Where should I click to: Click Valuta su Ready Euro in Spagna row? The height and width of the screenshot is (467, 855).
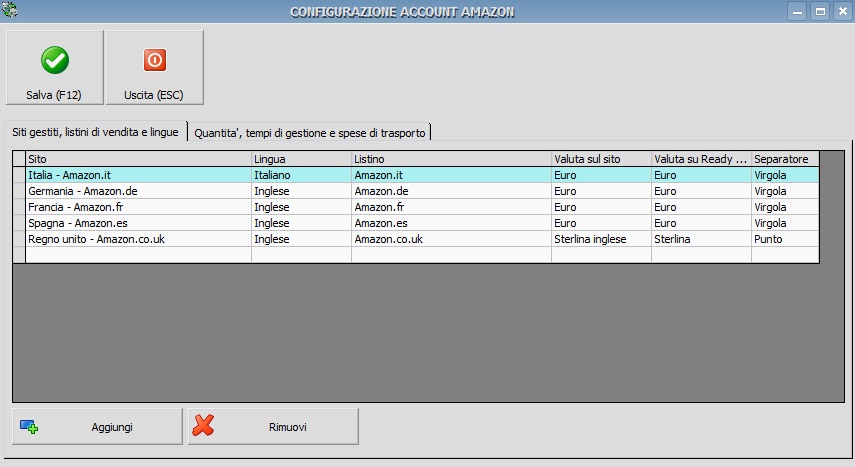(701, 223)
